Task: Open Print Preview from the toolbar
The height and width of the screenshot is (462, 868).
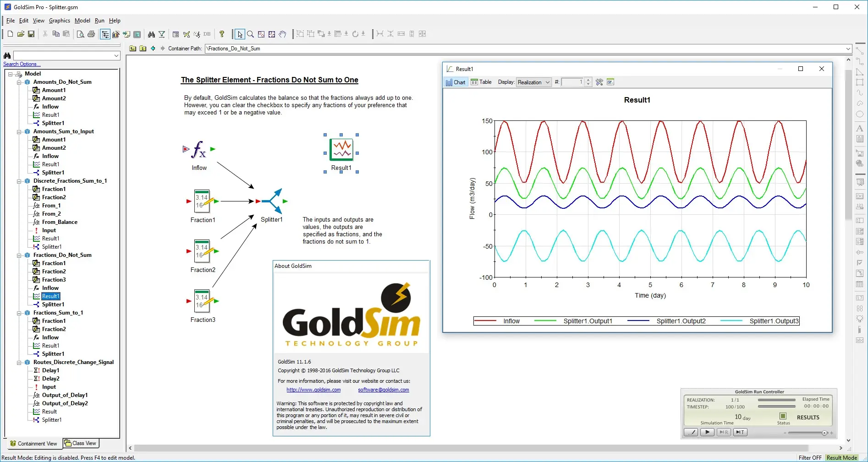Action: pyautogui.click(x=81, y=34)
